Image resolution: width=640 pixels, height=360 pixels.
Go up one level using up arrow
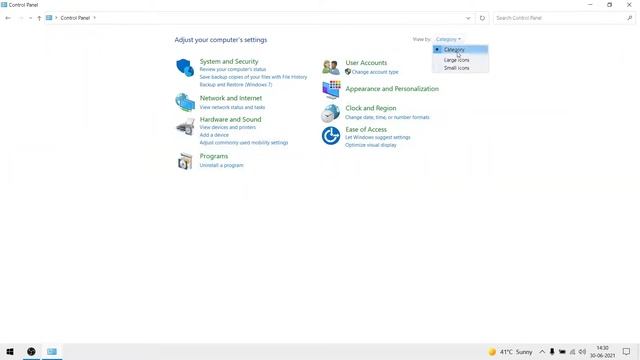point(39,18)
